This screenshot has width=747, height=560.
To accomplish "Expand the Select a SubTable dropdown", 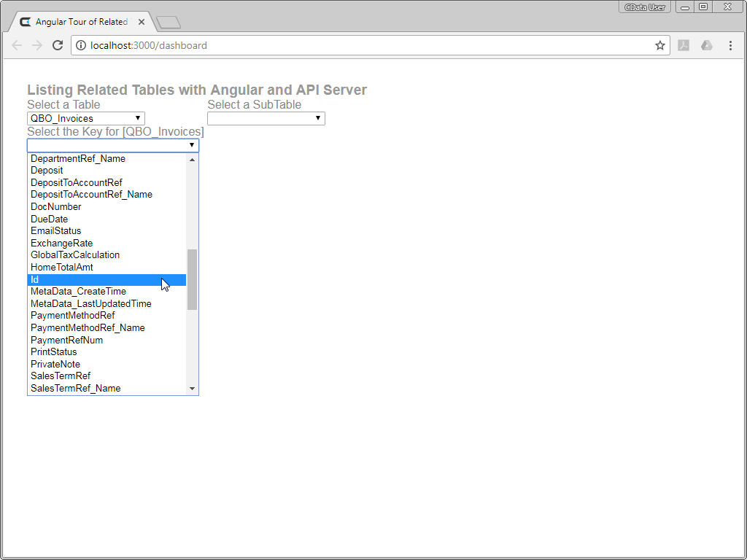I will pyautogui.click(x=266, y=118).
